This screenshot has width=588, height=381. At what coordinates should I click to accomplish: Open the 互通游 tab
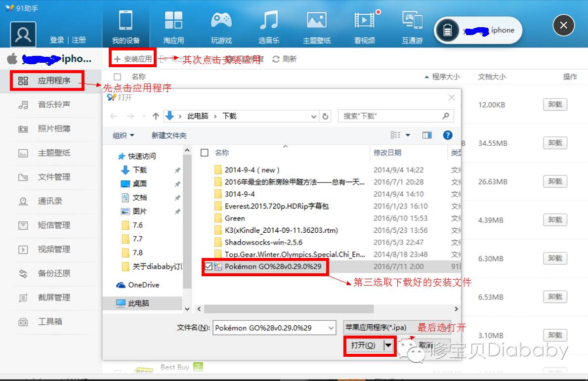point(412,27)
